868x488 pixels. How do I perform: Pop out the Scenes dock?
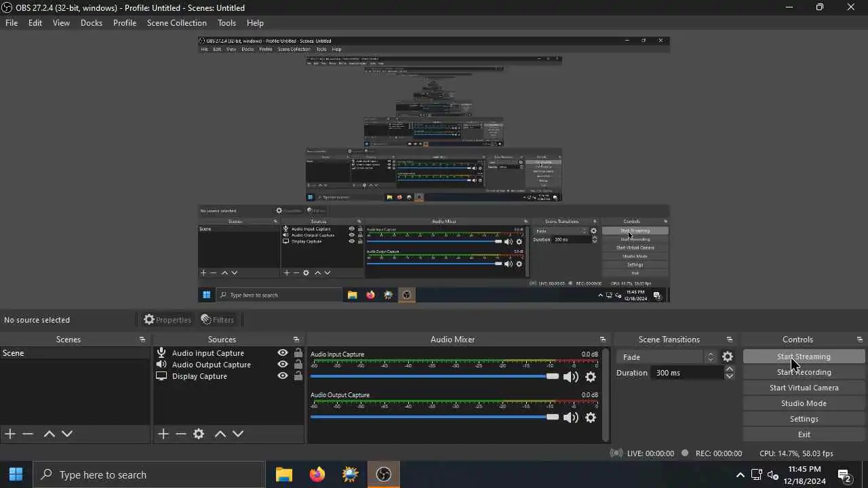coord(142,340)
